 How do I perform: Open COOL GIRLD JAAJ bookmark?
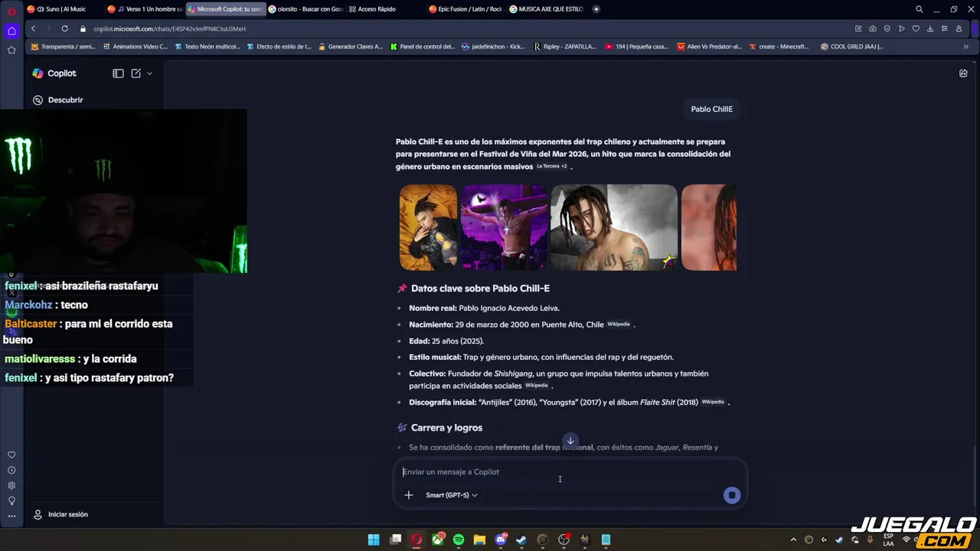click(x=852, y=47)
